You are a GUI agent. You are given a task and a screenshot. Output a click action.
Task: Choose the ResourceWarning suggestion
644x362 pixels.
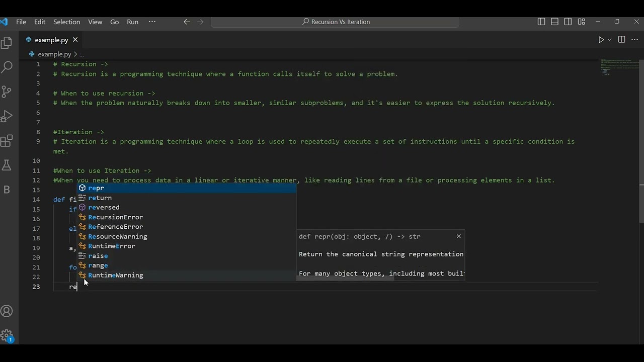pos(186,236)
